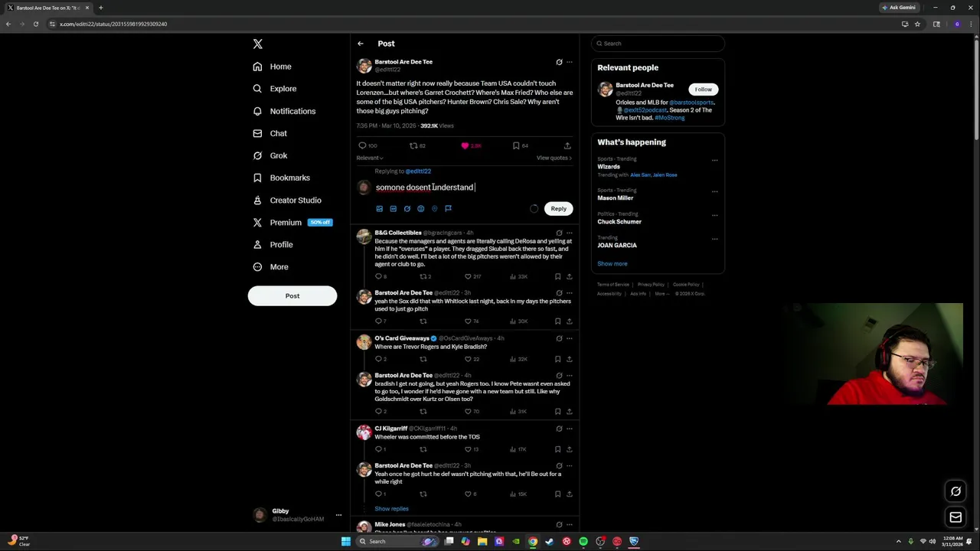Viewport: 980px width, 551px height.
Task: Open the Relevant sort dropdown
Action: pos(370,158)
